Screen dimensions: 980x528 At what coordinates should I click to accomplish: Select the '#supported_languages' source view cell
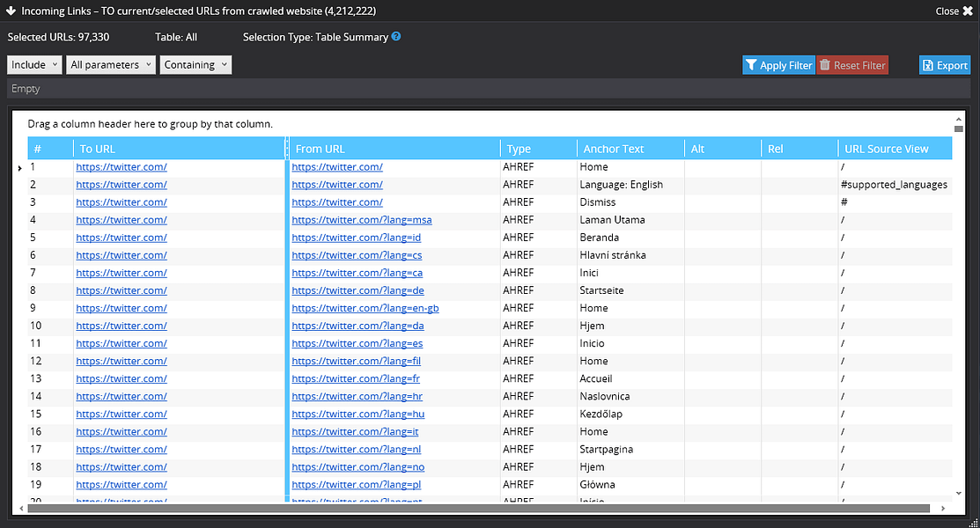tap(895, 184)
